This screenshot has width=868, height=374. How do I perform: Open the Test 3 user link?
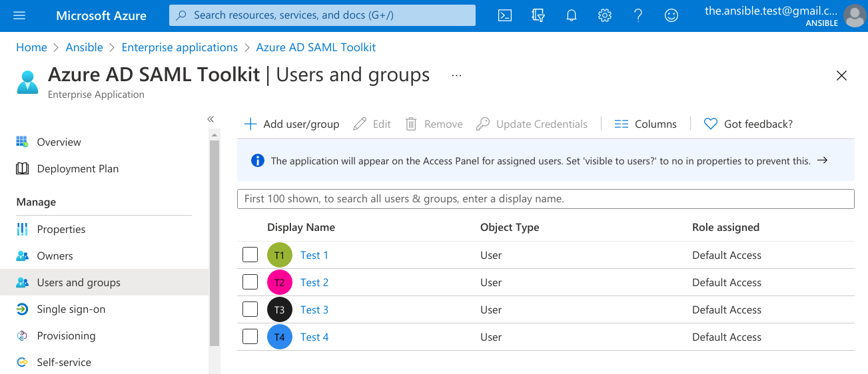tap(314, 309)
